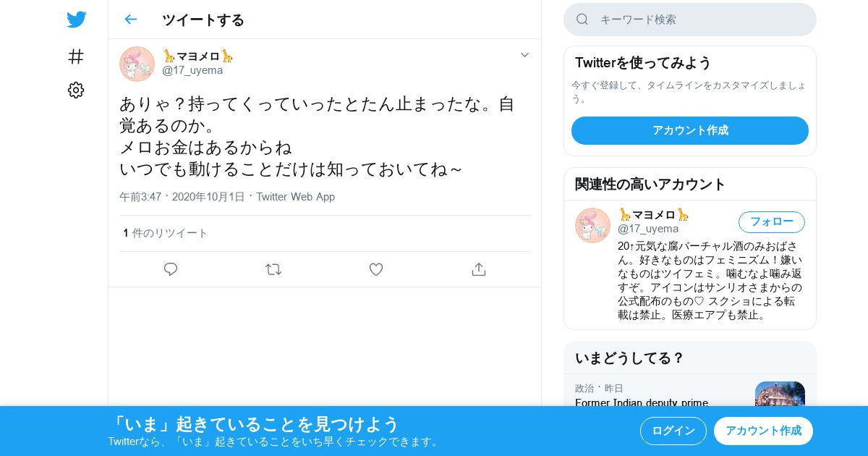Screen dimensions: 868x456
Task: View the 1 件のリツイート link
Action: click(166, 233)
